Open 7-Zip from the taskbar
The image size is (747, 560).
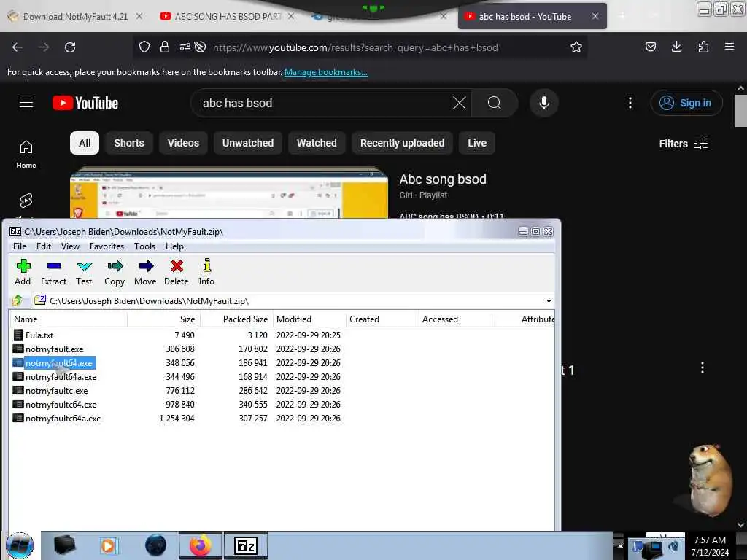tap(246, 545)
